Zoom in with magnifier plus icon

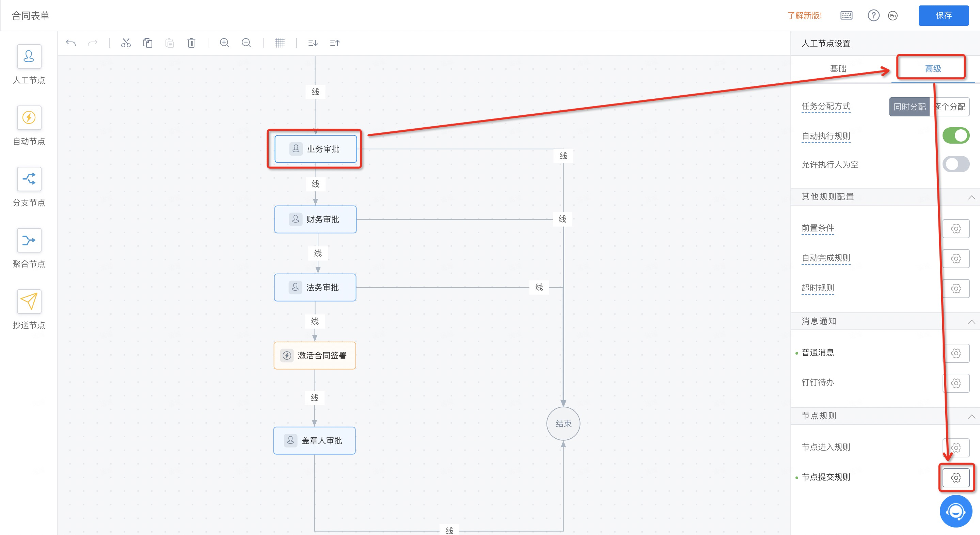(224, 43)
